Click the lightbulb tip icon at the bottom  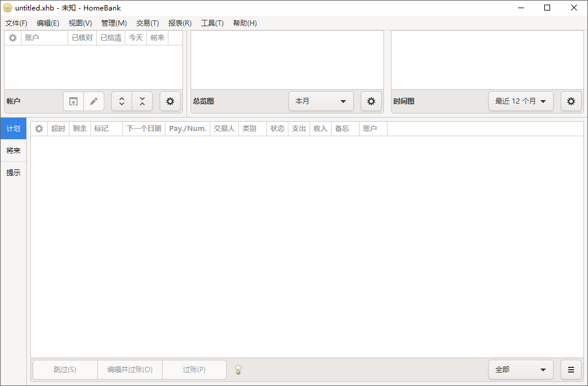point(238,369)
